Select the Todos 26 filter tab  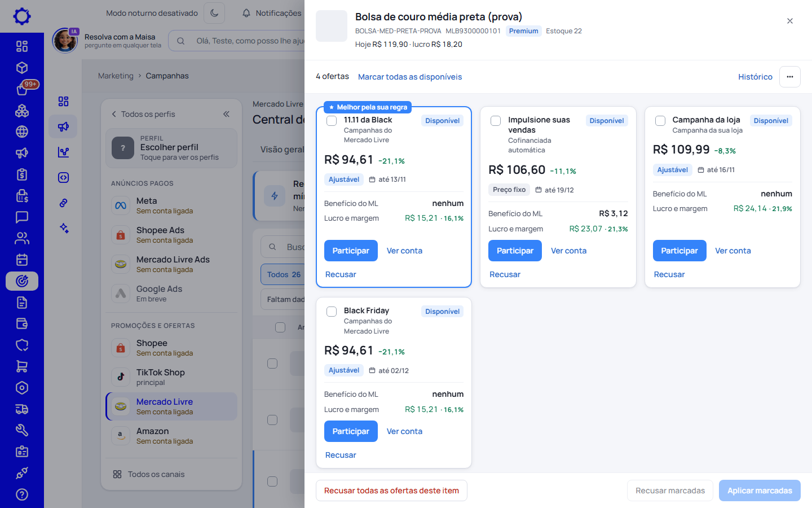(284, 274)
